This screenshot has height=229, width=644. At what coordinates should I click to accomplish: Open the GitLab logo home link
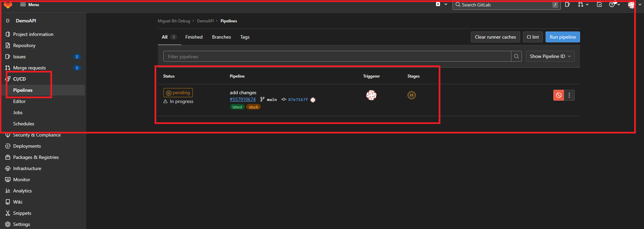pos(8,4)
